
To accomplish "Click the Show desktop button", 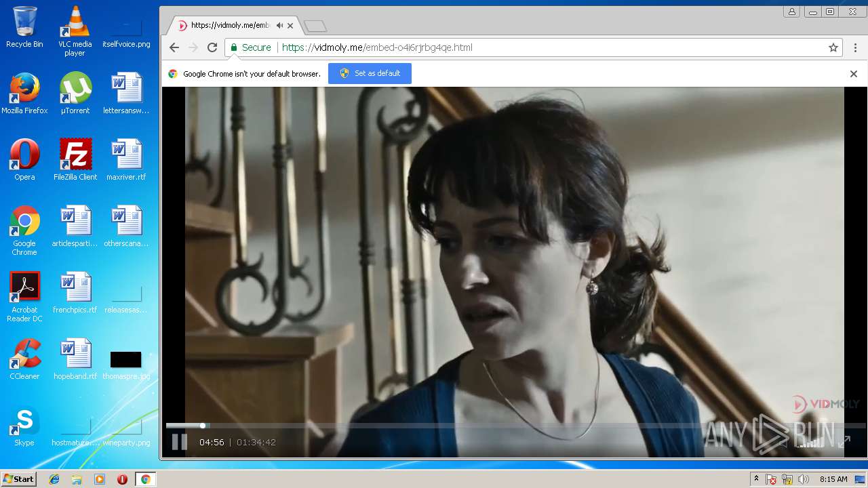I will [861, 479].
